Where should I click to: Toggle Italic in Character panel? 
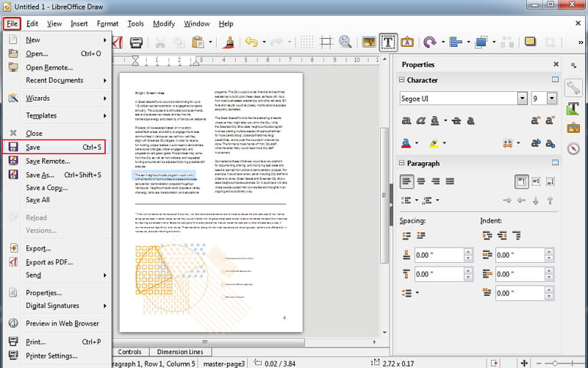tap(420, 120)
